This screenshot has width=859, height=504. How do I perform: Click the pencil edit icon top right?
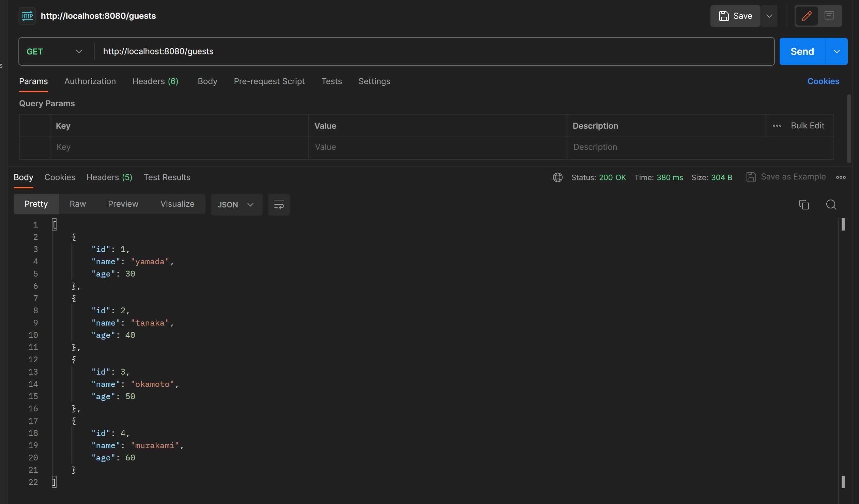pos(807,16)
